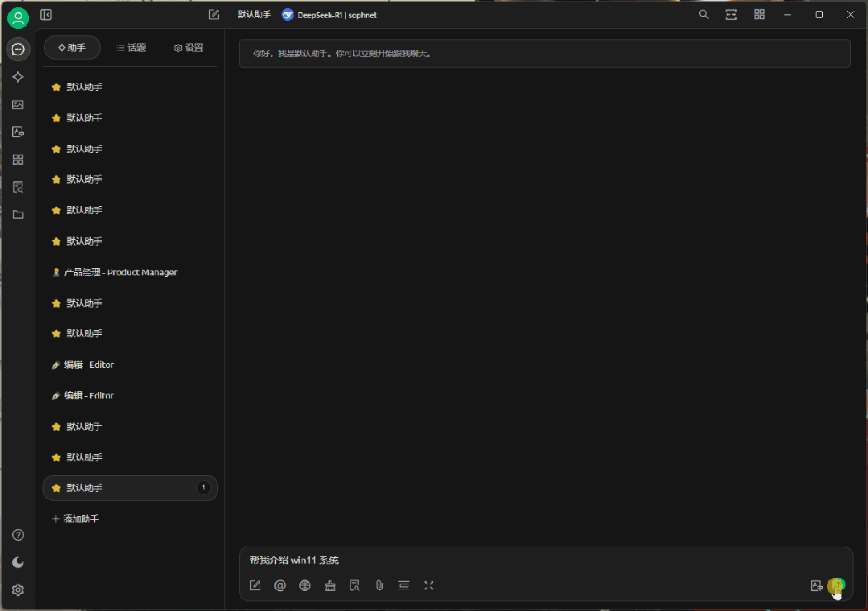
Task: Switch to the 话题 tab
Action: tap(131, 47)
